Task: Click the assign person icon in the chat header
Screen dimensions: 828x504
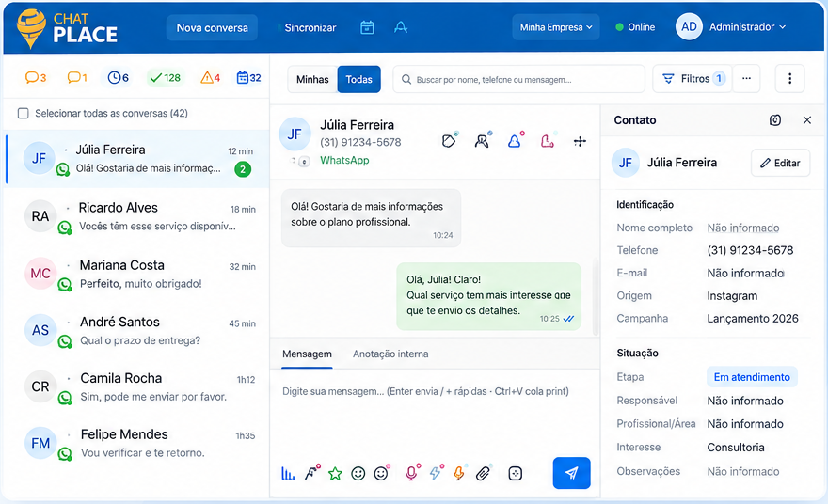Action: (482, 140)
